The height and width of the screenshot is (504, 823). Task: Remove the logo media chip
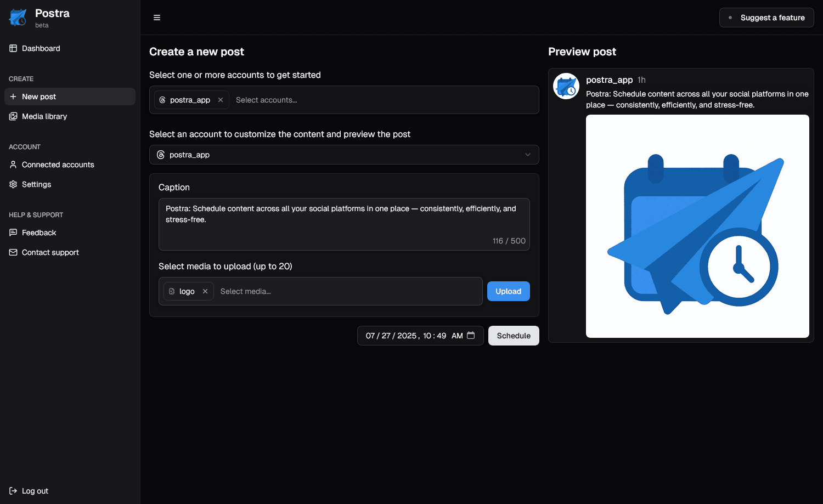pos(205,291)
